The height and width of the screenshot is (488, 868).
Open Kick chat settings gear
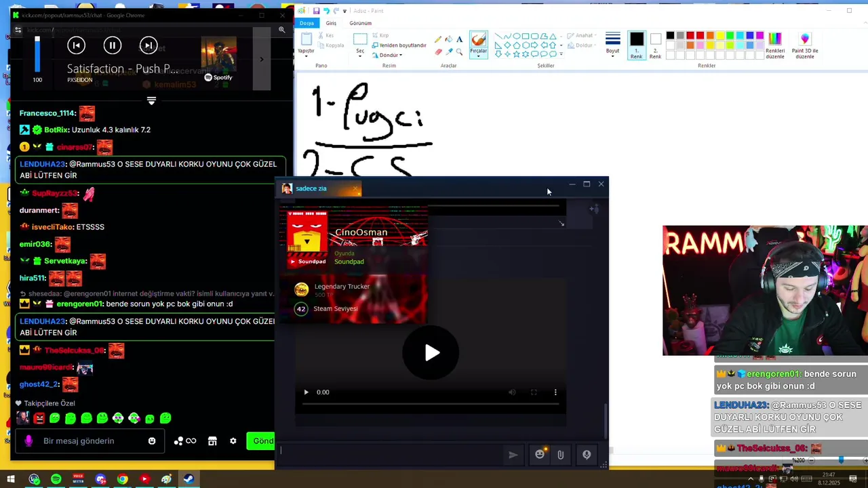coord(233,441)
